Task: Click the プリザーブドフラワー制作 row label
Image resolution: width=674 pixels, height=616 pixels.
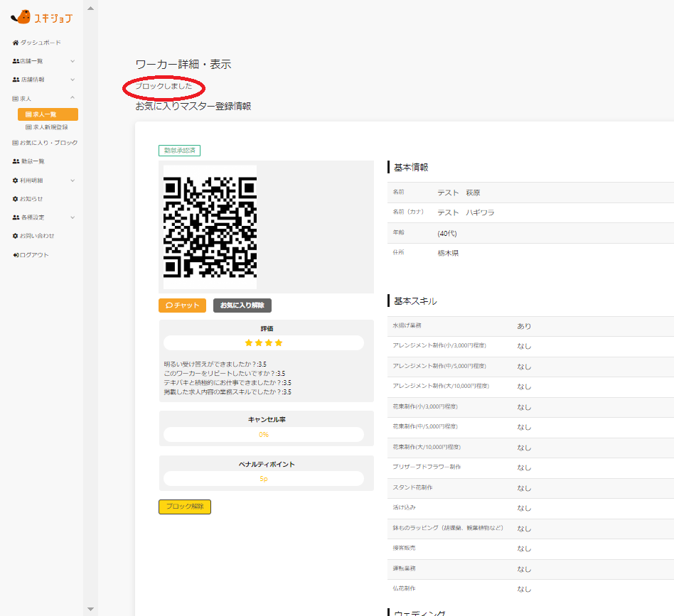Action: [427, 467]
